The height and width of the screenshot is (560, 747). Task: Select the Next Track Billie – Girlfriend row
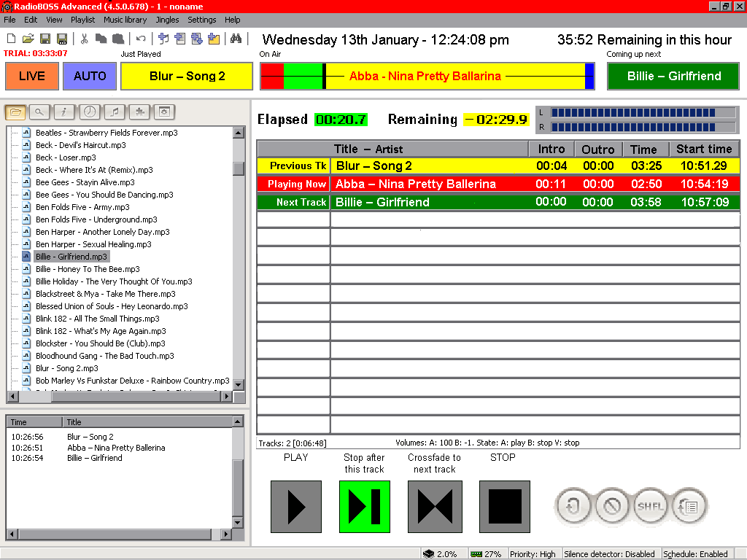(x=498, y=202)
